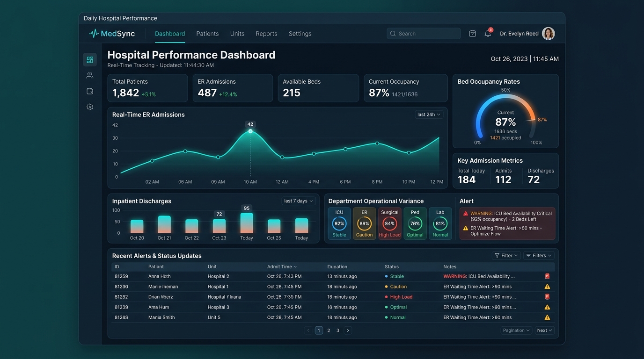Image resolution: width=644 pixels, height=359 pixels.
Task: Click patient name Anna Hoth
Action: (160, 276)
